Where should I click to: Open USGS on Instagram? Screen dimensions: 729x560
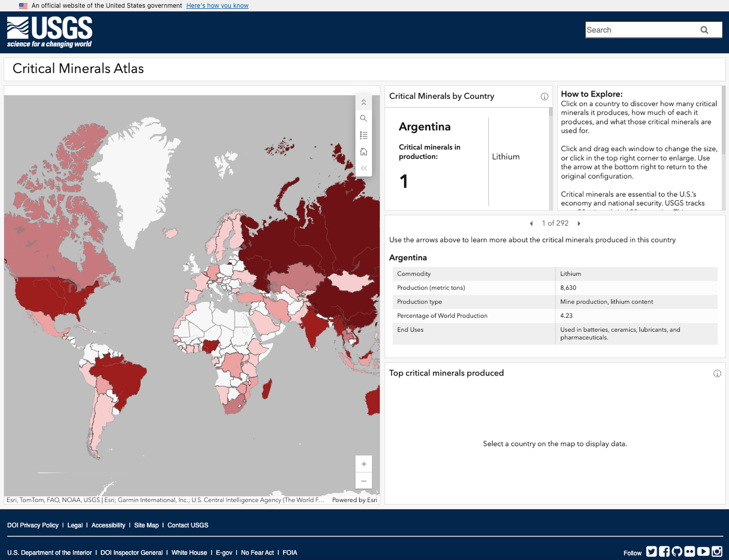(716, 552)
